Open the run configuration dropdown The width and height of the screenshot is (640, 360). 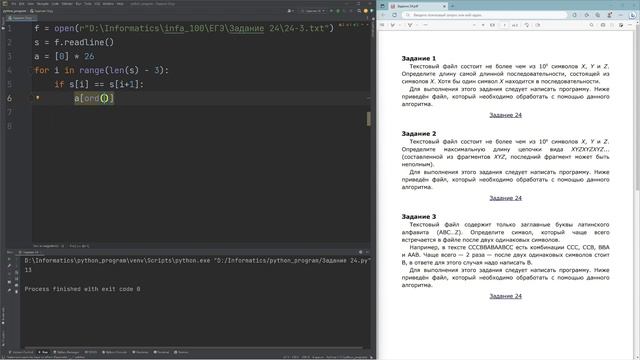click(313, 11)
